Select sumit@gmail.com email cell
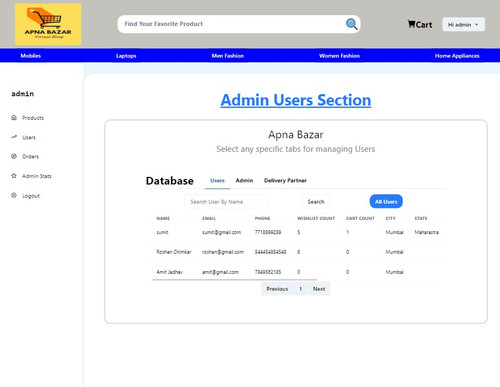The height and width of the screenshot is (387, 500). 221,232
